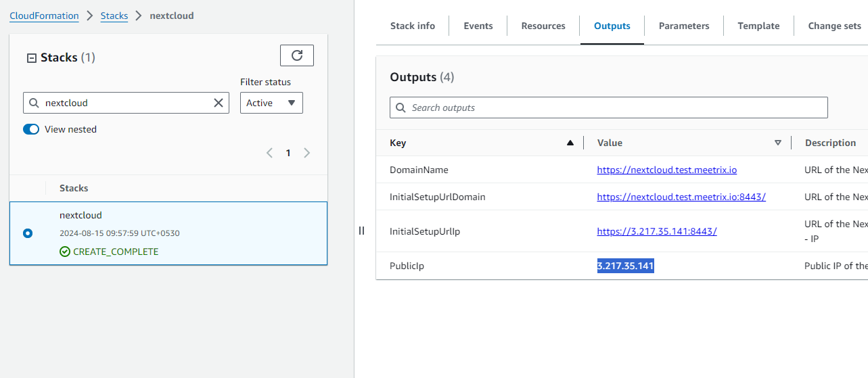Click the stack creation timestamp 2024-08-15
Viewport: 868px width, 378px height.
120,233
